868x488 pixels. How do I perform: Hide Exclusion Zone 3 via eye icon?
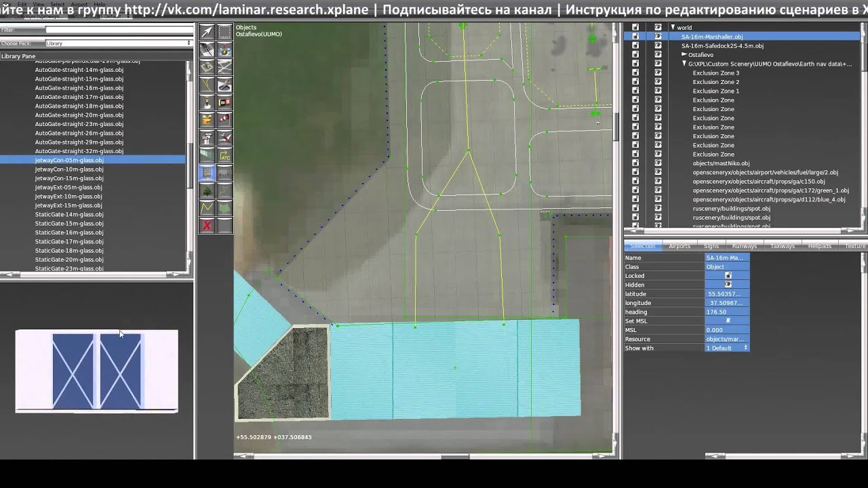658,73
